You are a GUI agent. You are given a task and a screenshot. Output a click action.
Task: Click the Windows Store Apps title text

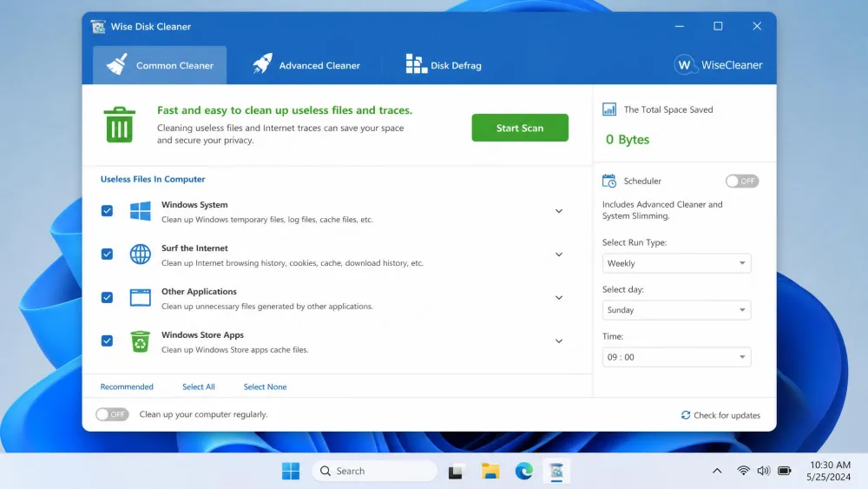click(x=202, y=334)
